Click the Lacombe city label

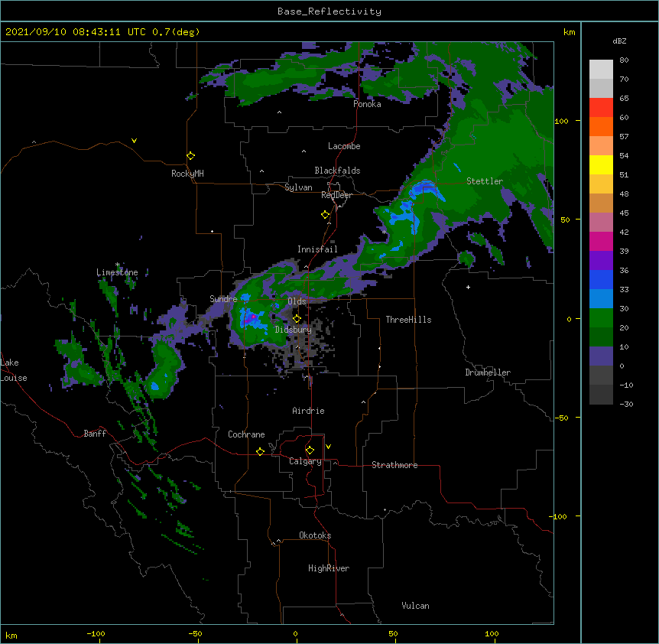pyautogui.click(x=344, y=146)
